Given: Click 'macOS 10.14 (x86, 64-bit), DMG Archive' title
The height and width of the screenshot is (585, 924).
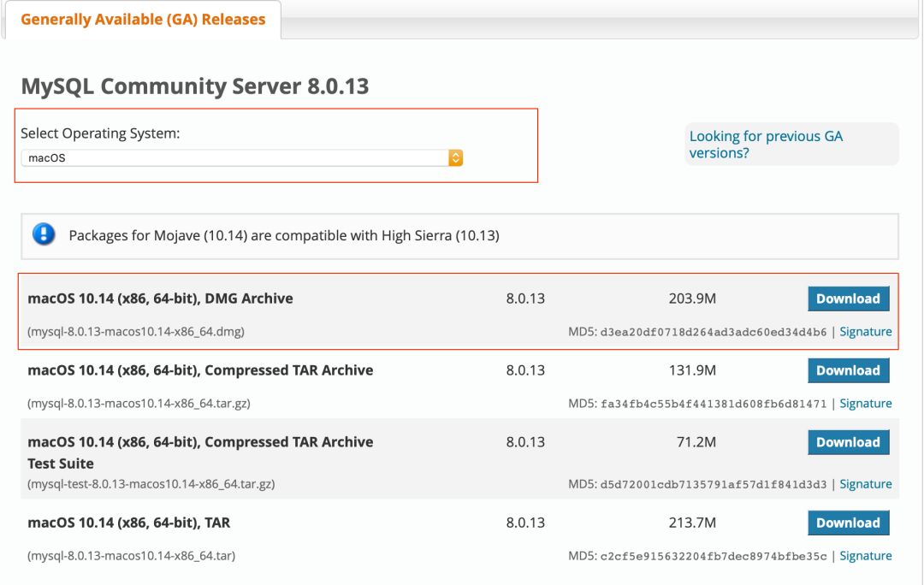Looking at the screenshot, I should (x=160, y=298).
